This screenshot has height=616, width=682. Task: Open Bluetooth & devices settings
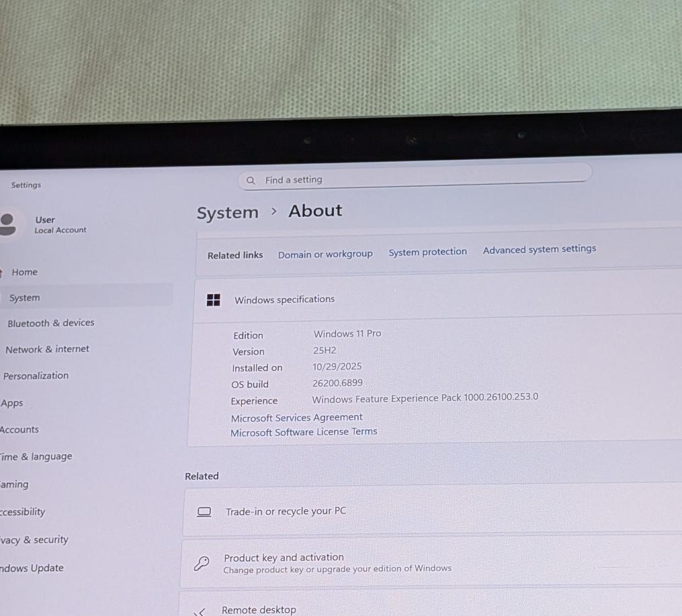pos(51,323)
